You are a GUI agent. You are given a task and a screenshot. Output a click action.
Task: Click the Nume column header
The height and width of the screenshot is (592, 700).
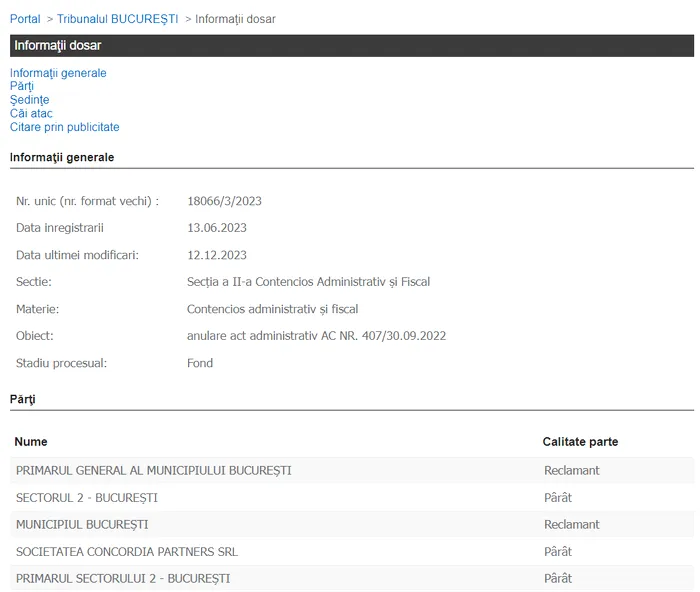31,442
